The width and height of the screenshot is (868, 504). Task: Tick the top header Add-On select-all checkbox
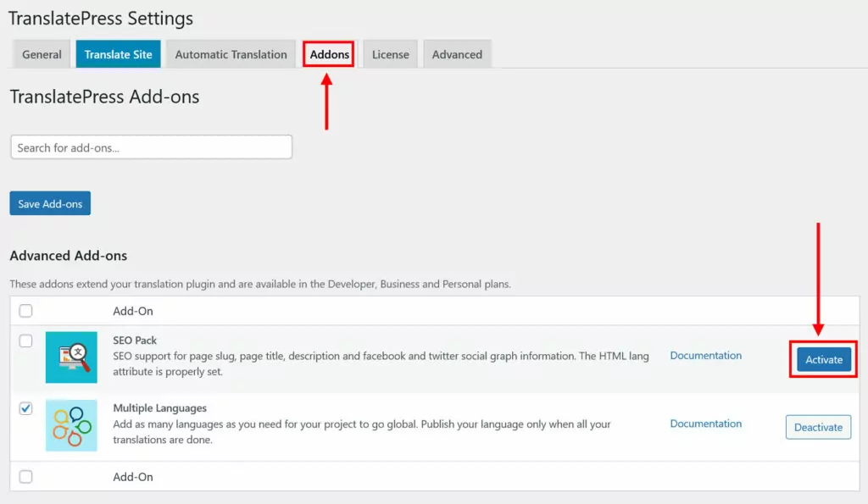(x=25, y=310)
